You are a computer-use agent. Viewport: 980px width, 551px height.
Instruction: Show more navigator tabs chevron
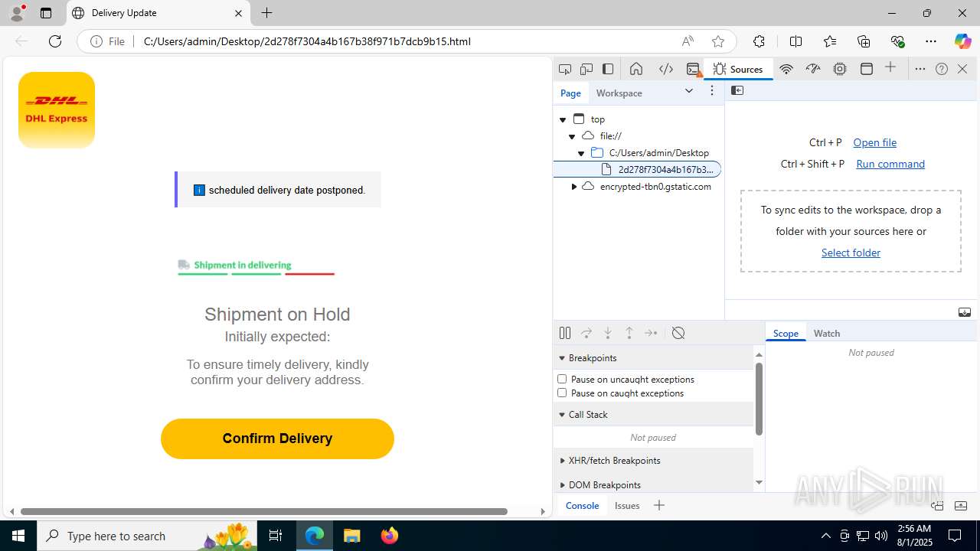coord(689,91)
